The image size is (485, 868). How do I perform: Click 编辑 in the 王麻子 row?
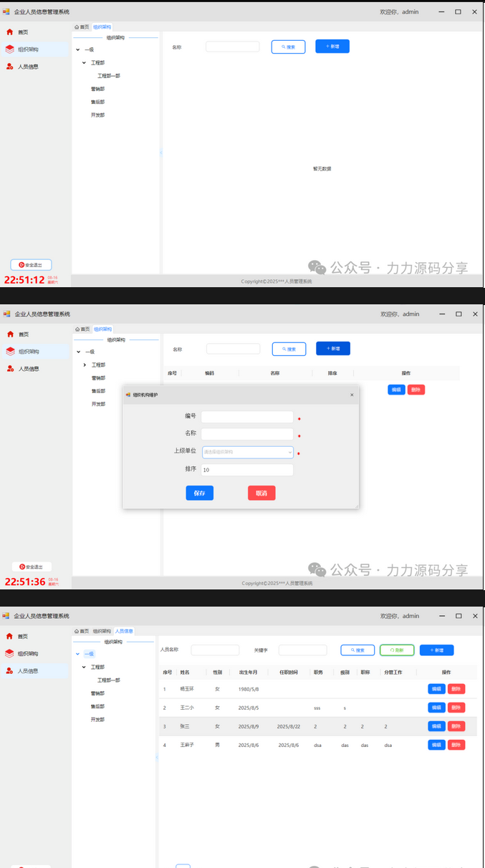tap(436, 745)
